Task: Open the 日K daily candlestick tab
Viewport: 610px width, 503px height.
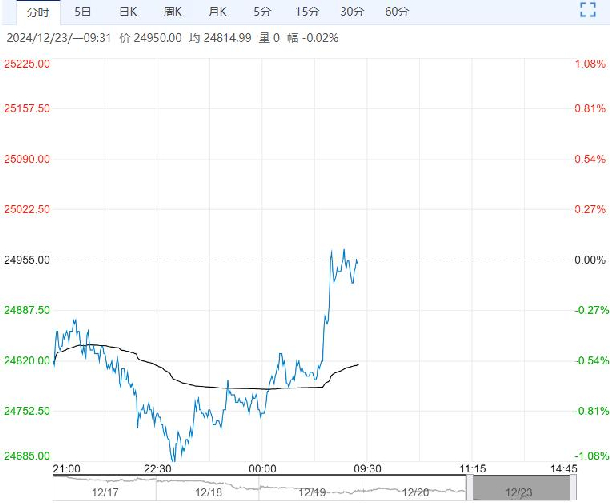Action: [x=128, y=12]
